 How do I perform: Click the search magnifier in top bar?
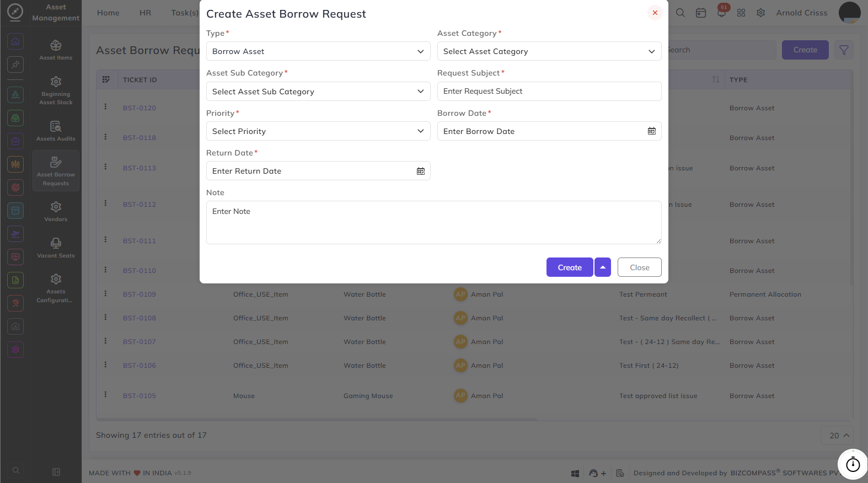coord(681,13)
